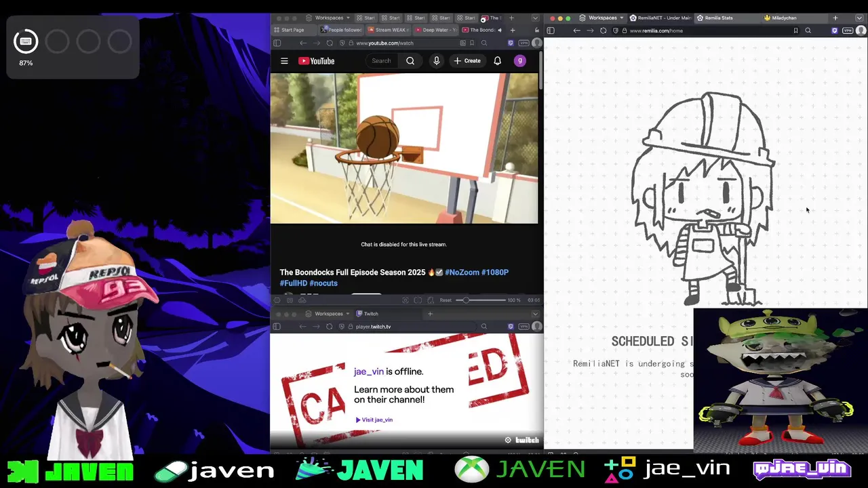The height and width of the screenshot is (488, 868).
Task: Reload the remilia.com page
Action: pos(603,30)
